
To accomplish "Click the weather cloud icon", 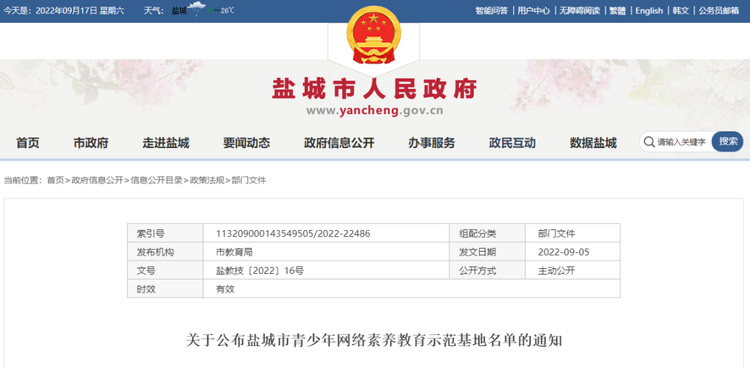I will pos(197,10).
